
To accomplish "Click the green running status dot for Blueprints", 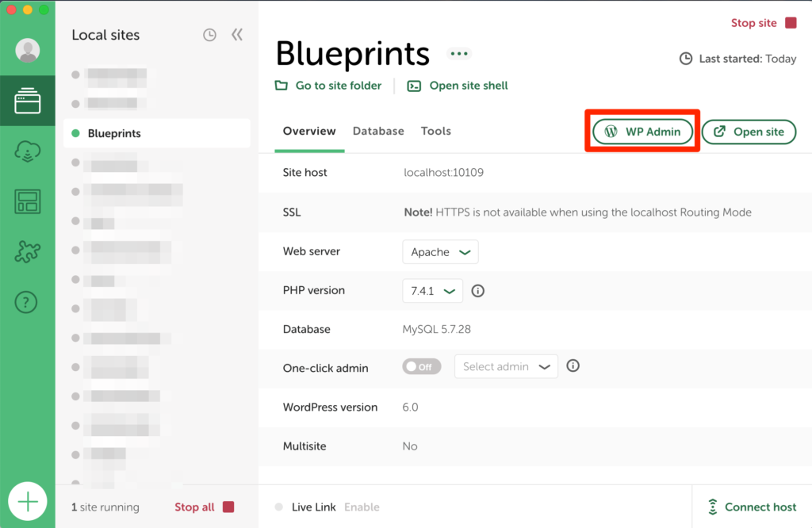I will tap(75, 133).
